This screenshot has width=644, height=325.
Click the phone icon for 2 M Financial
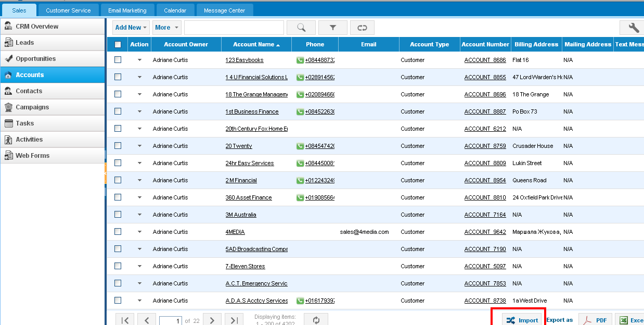tap(300, 181)
